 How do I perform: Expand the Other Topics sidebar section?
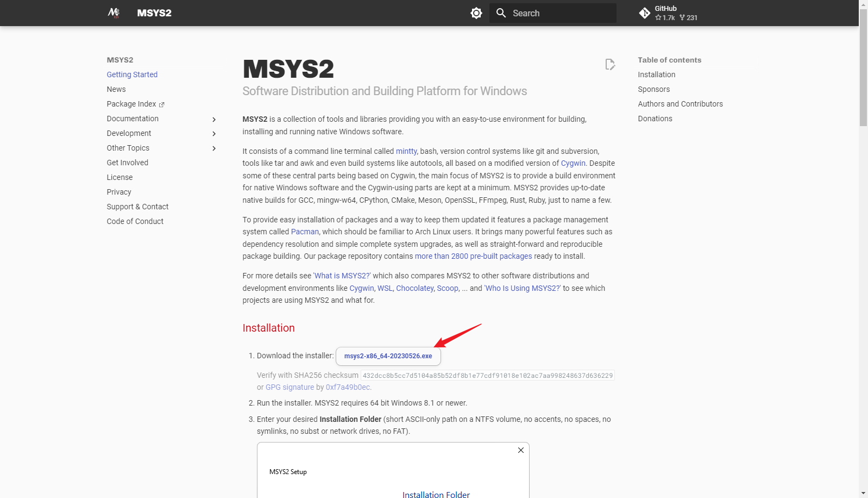tap(214, 148)
